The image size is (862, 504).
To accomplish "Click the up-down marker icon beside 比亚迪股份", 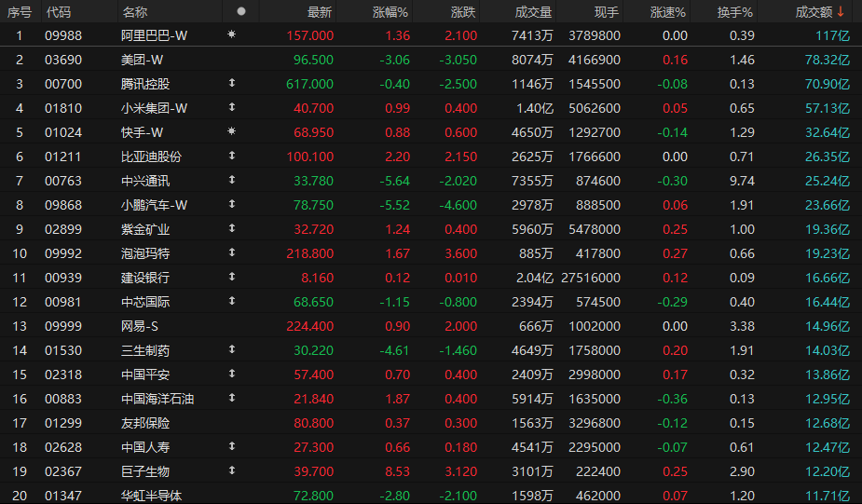I will pos(232,155).
